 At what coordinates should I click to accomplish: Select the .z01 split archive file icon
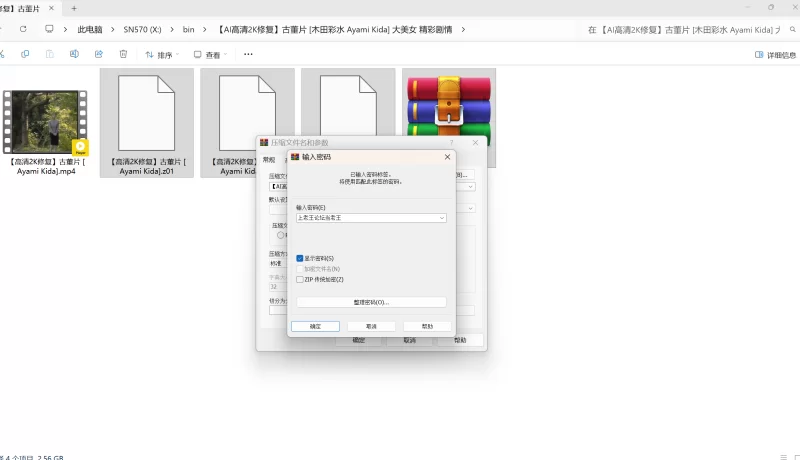pos(147,115)
